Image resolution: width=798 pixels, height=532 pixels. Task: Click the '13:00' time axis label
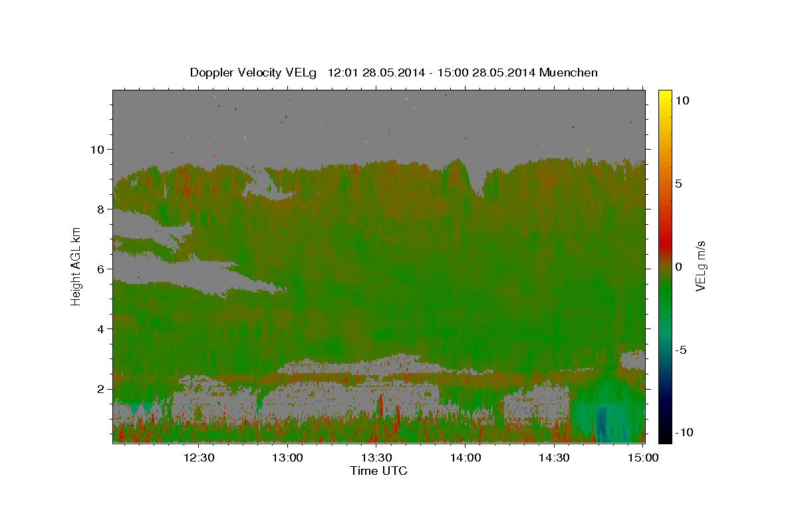287,458
